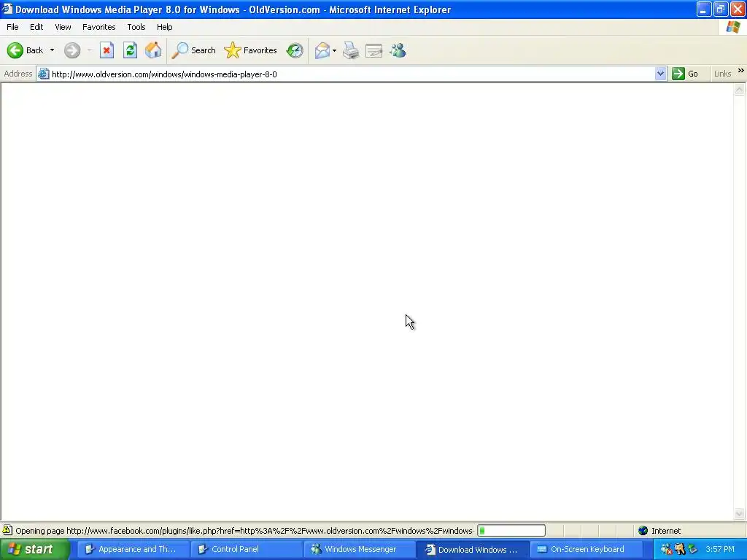747x560 pixels.
Task: Expand the Mail button dropdown arrow
Action: click(x=334, y=50)
